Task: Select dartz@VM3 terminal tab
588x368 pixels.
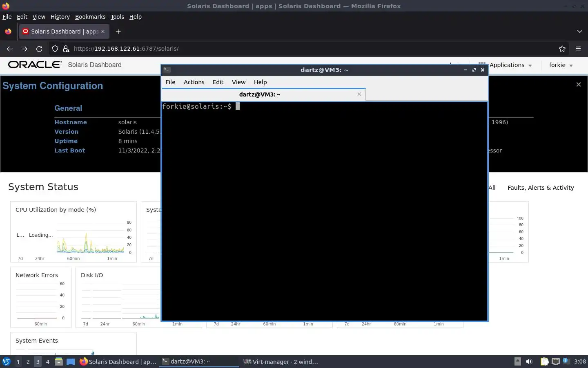Action: point(263,94)
